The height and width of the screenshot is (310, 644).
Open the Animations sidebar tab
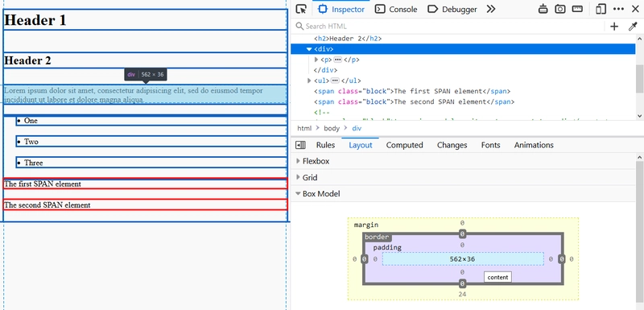pos(534,145)
